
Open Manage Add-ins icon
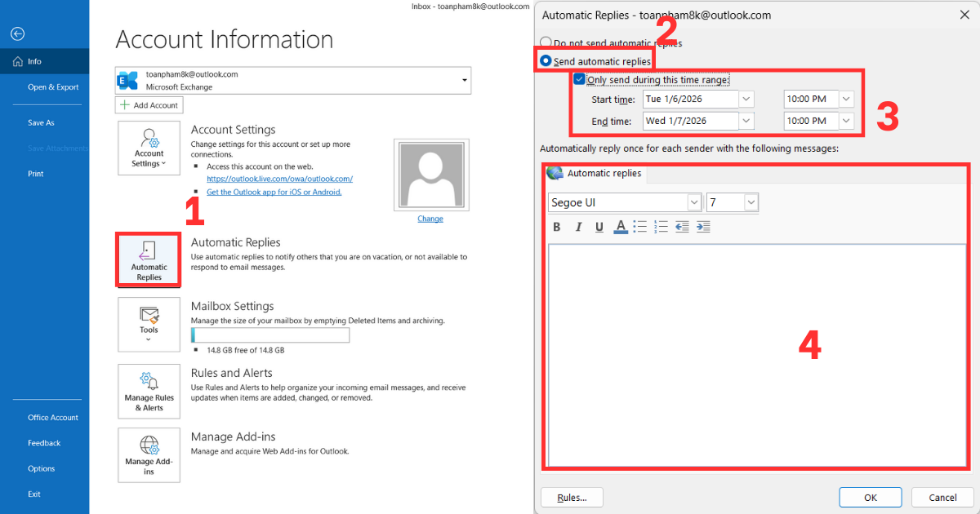pos(148,454)
